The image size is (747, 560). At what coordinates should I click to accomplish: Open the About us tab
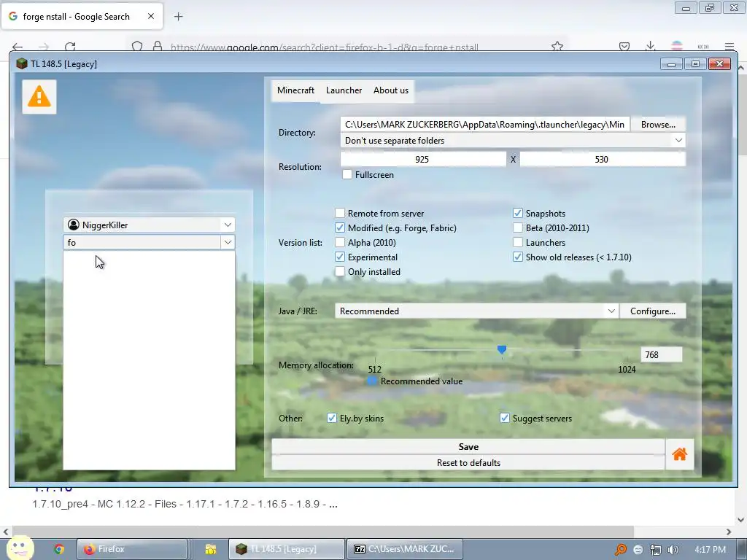[x=391, y=90]
